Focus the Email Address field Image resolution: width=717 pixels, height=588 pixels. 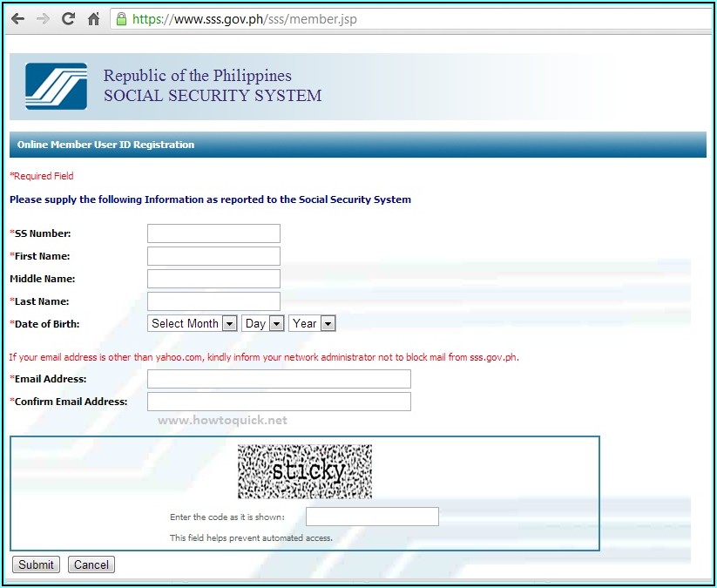(x=279, y=379)
